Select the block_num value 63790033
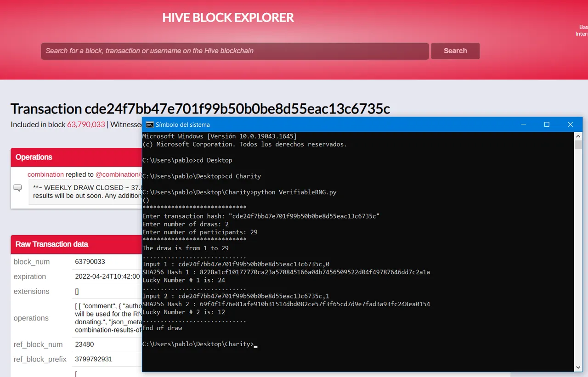Screen dimensions: 588x377 [90, 262]
